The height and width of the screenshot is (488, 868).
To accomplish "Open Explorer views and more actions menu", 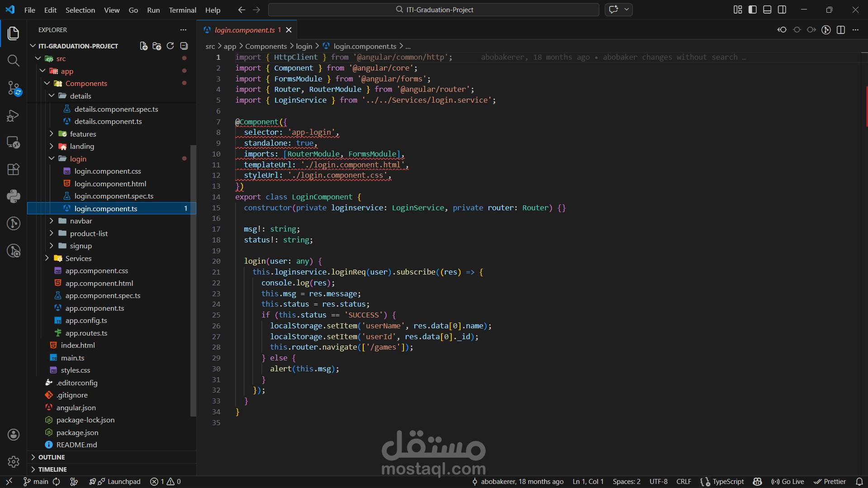I will pyautogui.click(x=183, y=30).
